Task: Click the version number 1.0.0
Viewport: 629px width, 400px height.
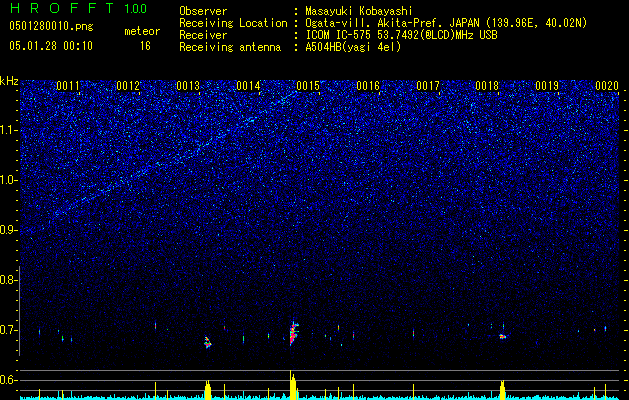Action: (x=136, y=8)
